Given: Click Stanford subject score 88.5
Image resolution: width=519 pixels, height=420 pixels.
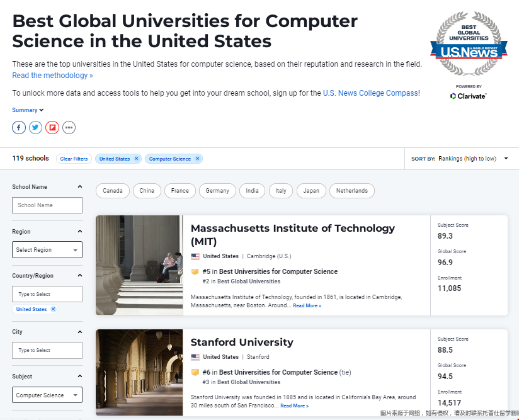Looking at the screenshot, I should [x=445, y=350].
